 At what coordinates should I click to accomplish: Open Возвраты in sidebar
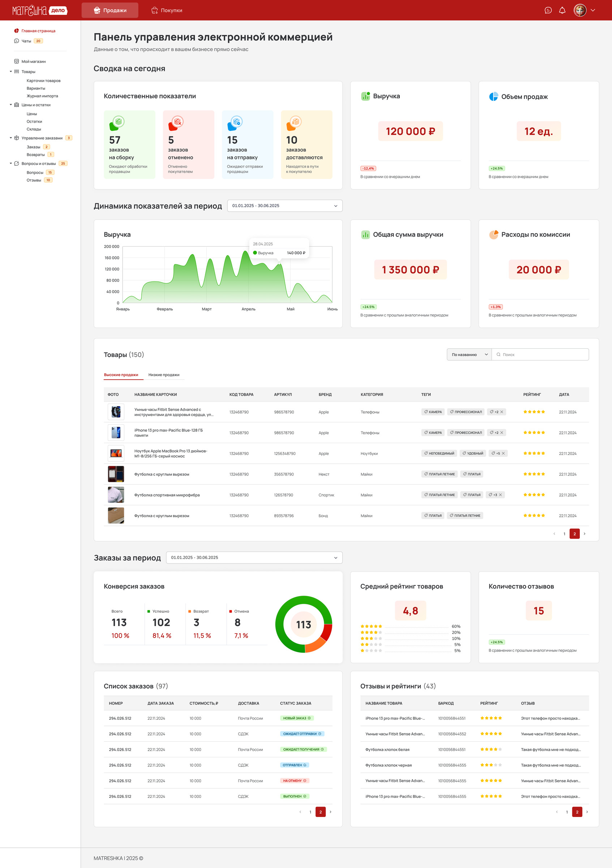(35, 154)
